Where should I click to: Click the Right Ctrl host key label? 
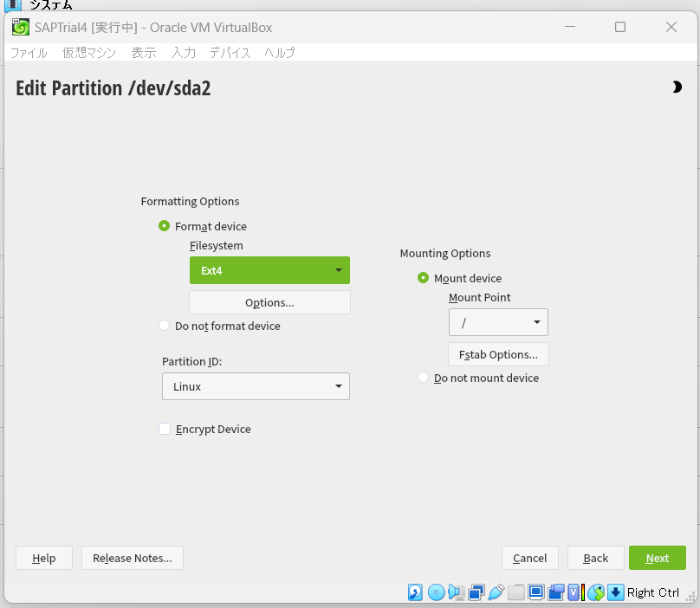(x=652, y=592)
